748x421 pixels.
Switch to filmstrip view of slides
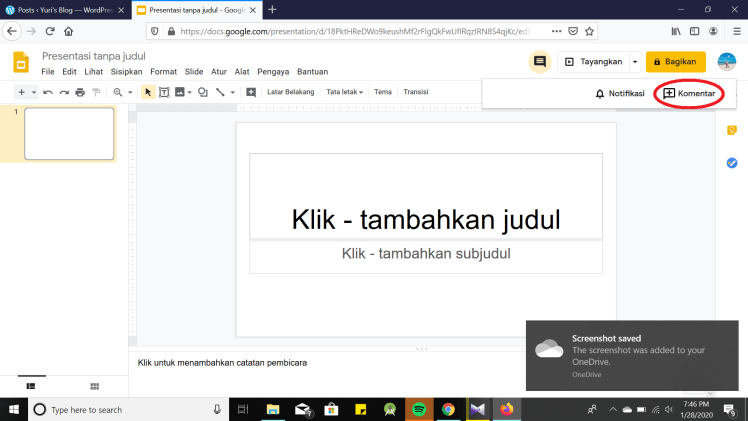(x=31, y=385)
